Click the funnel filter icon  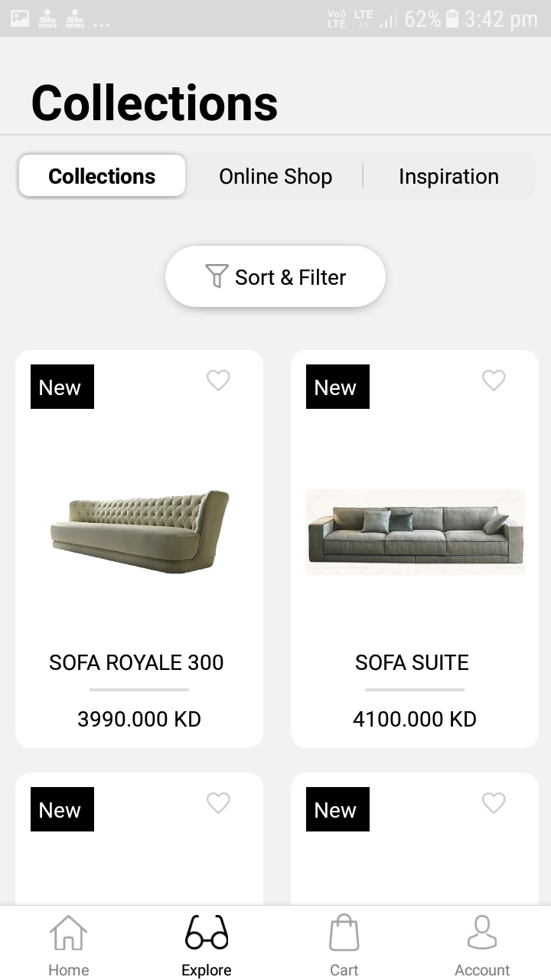(x=217, y=276)
